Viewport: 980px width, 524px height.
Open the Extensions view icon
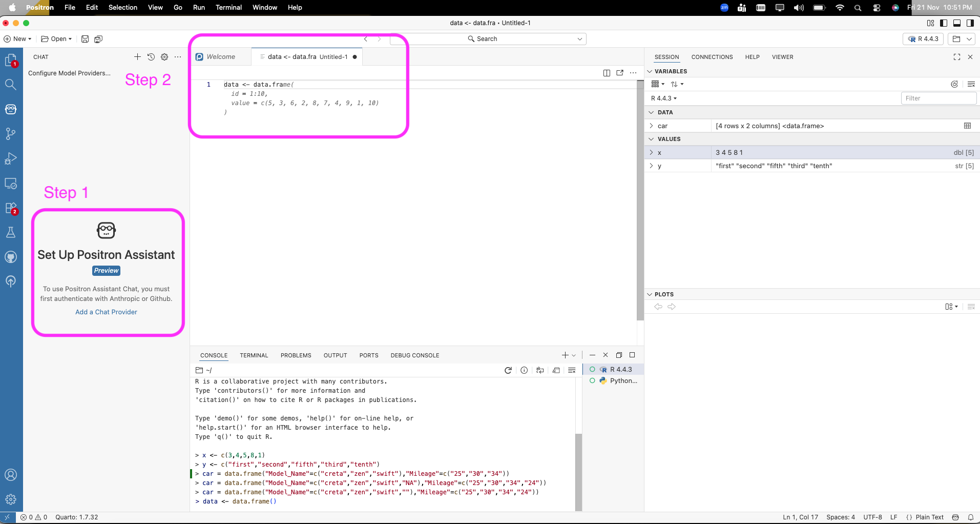point(11,208)
